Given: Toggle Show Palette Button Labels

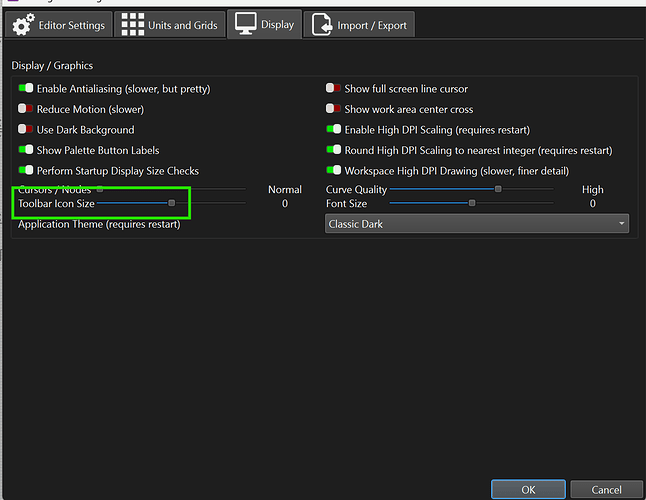Looking at the screenshot, I should click(26, 150).
